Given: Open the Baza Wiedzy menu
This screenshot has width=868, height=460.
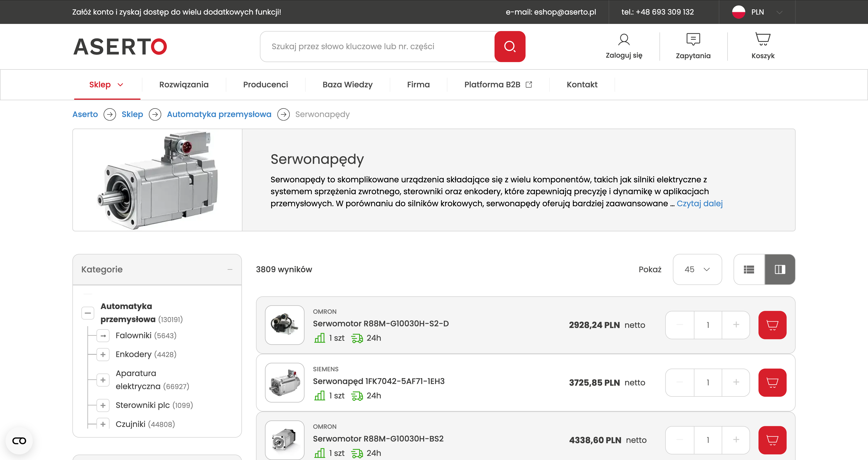Looking at the screenshot, I should click(x=347, y=85).
